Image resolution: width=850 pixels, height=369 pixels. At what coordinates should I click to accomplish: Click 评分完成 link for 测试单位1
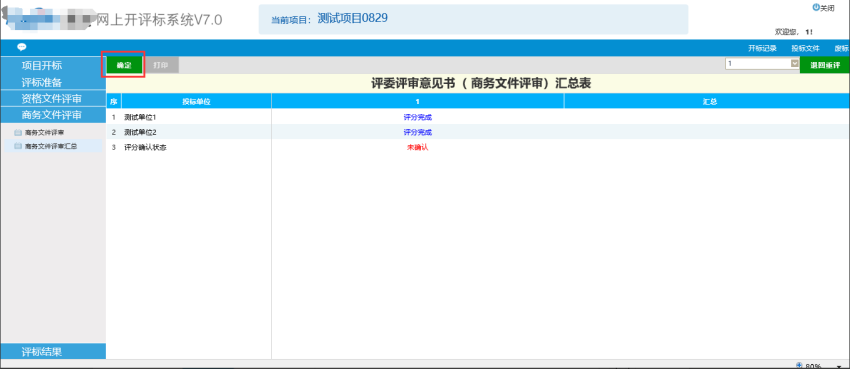417,117
